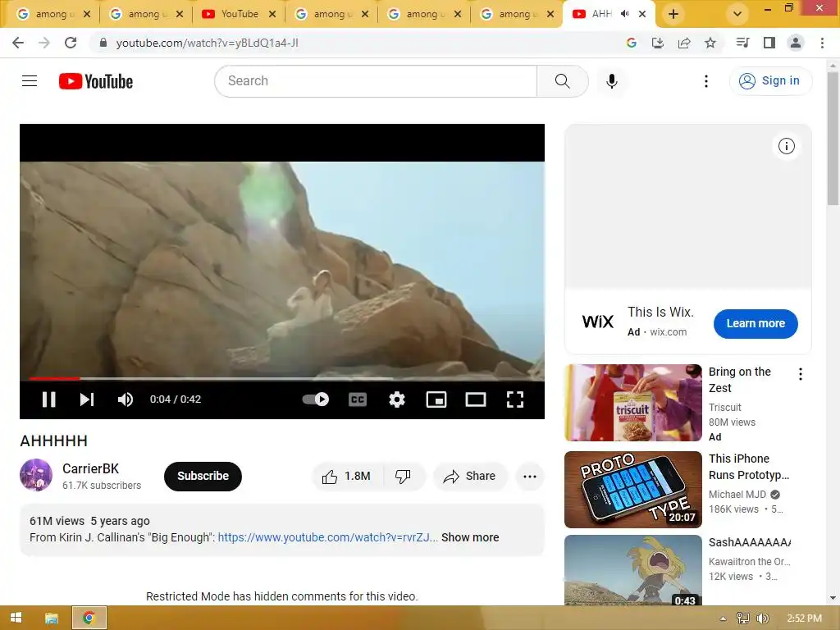Skip to next video
This screenshot has height=630, width=840.
(87, 399)
